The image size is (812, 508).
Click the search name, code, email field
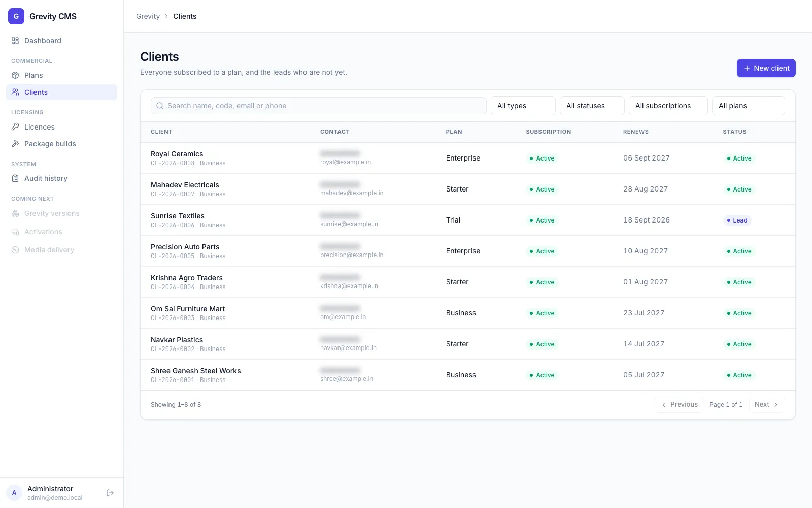click(318, 106)
